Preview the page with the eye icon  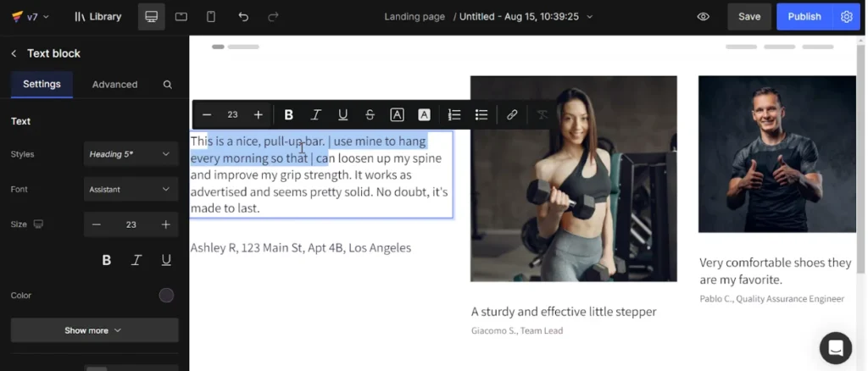pos(703,17)
